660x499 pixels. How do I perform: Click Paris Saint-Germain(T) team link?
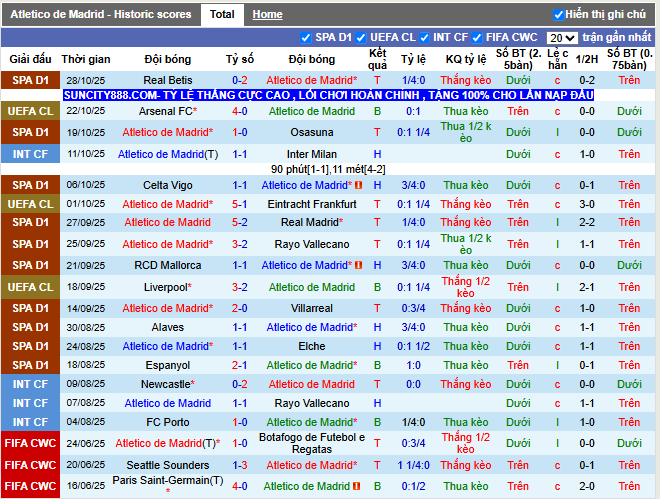[168, 480]
